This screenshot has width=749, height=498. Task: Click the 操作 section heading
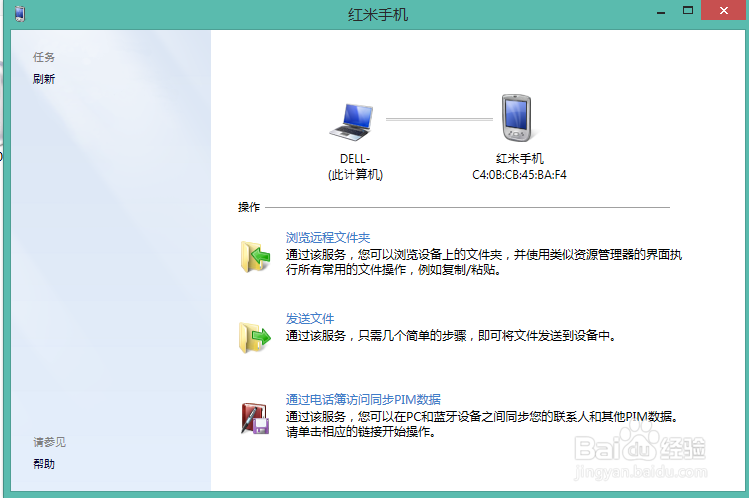click(x=249, y=207)
